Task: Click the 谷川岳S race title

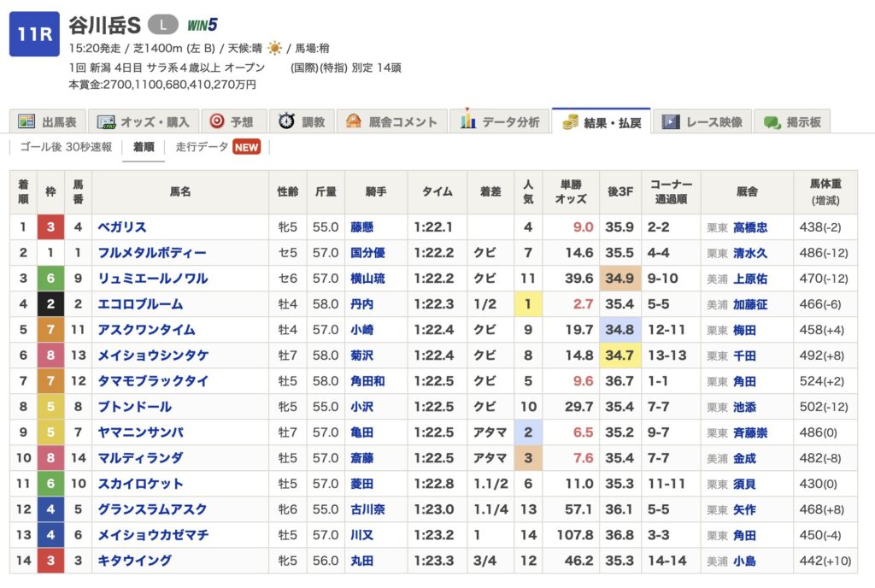Action: (x=105, y=25)
